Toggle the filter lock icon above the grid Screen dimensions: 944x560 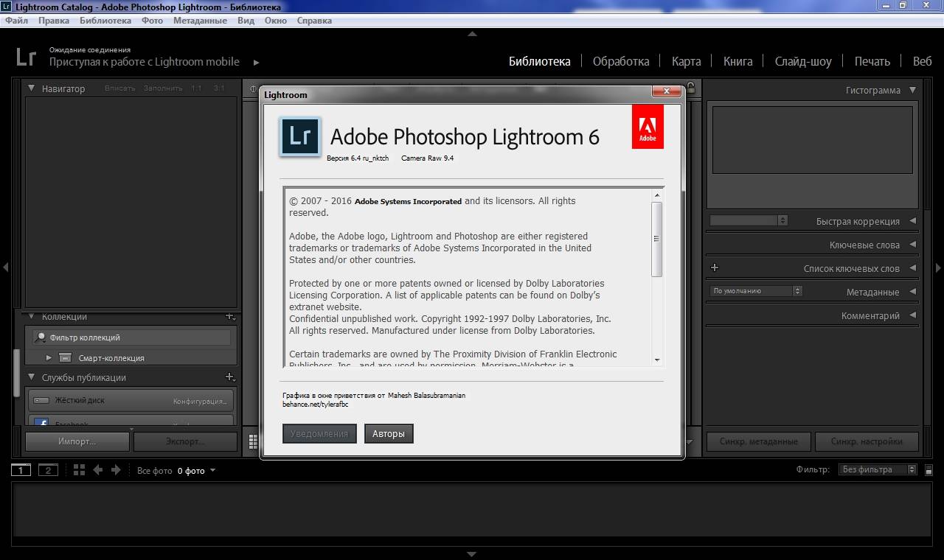point(690,86)
